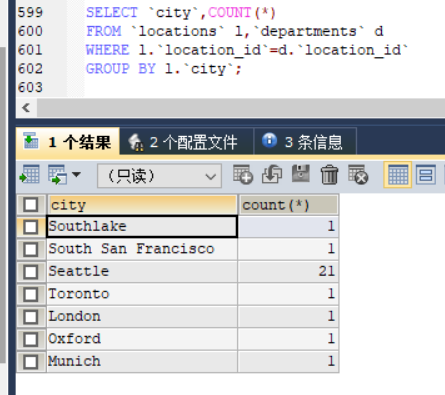Click the delete row trash icon
445x395 pixels.
(329, 174)
